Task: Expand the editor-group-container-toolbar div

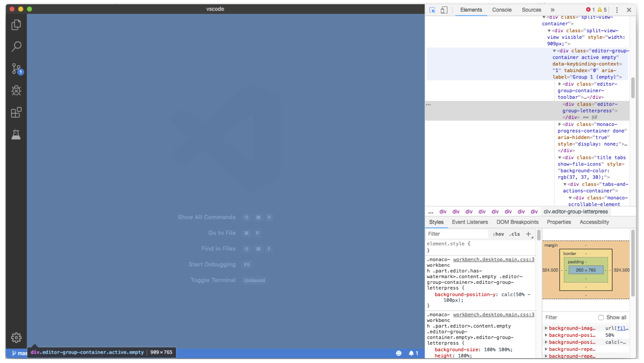Action: pos(560,84)
